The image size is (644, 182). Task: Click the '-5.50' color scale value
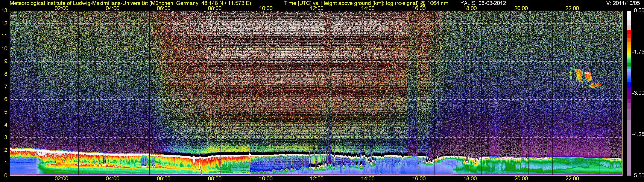coord(638,175)
